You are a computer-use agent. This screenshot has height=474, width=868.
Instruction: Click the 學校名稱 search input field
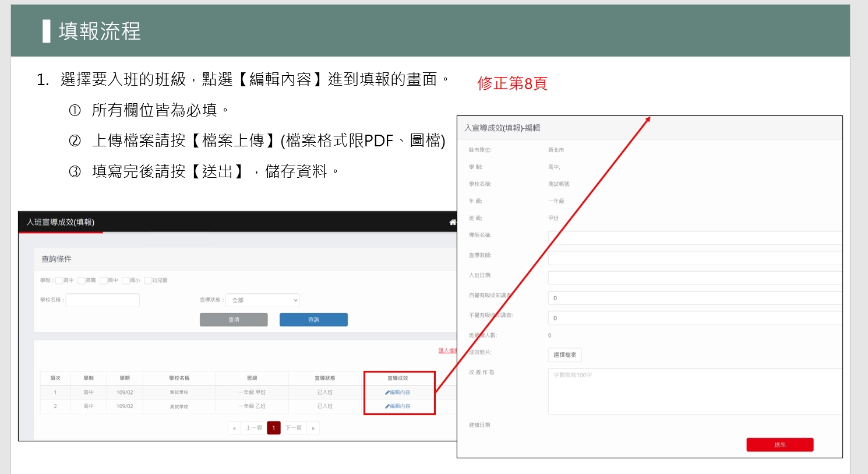pyautogui.click(x=103, y=300)
